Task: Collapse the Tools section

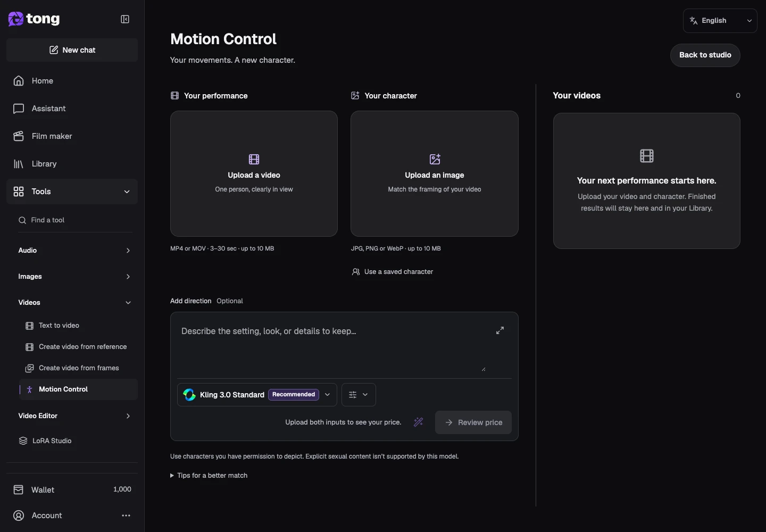Action: pyautogui.click(x=72, y=192)
